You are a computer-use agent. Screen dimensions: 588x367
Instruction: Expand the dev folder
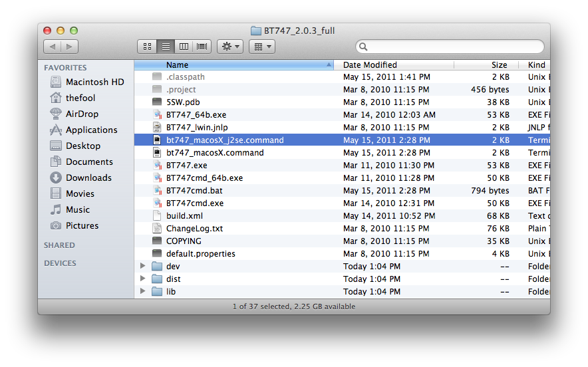click(143, 266)
